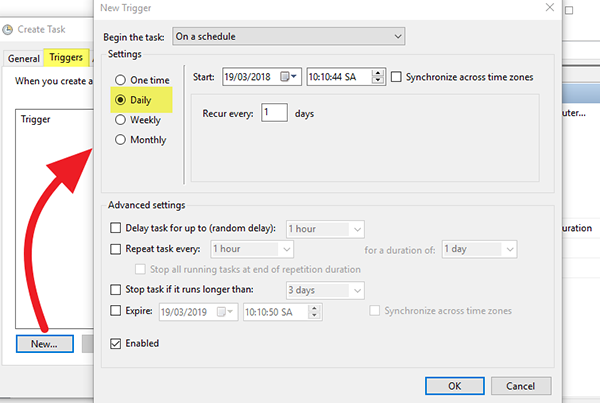Switch to the General tab
The image size is (600, 403).
click(x=24, y=59)
